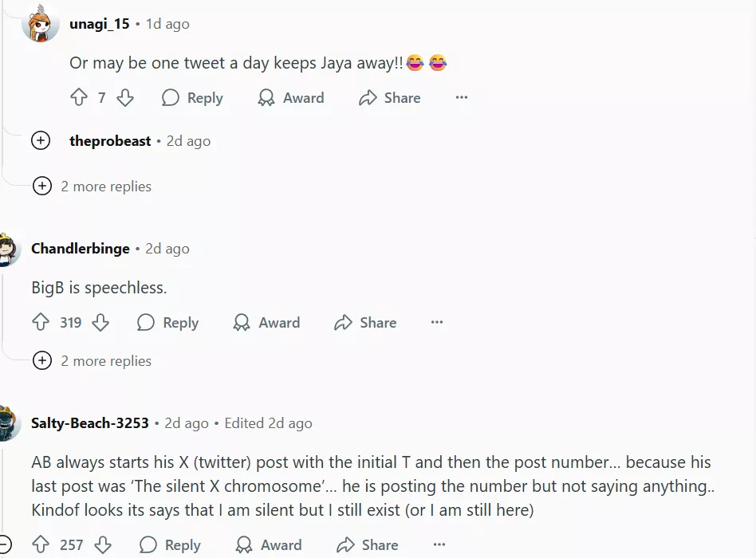Image resolution: width=756 pixels, height=558 pixels.
Task: Upvote unagi_15's comment
Action: tap(79, 98)
